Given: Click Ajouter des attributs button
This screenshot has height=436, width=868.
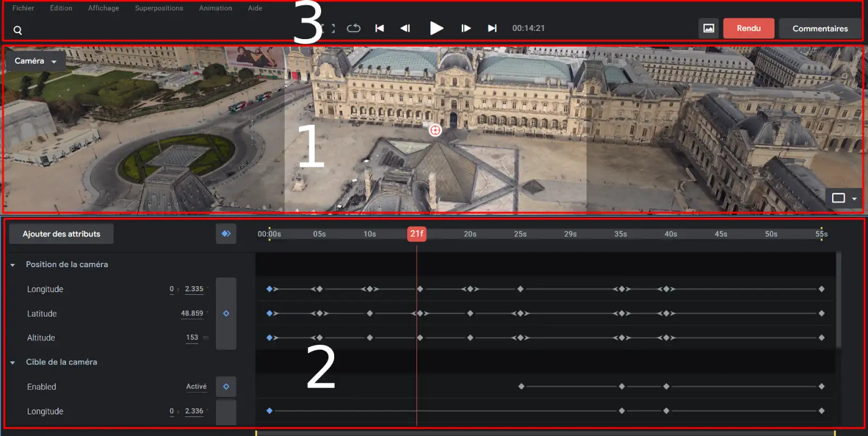Looking at the screenshot, I should point(61,234).
